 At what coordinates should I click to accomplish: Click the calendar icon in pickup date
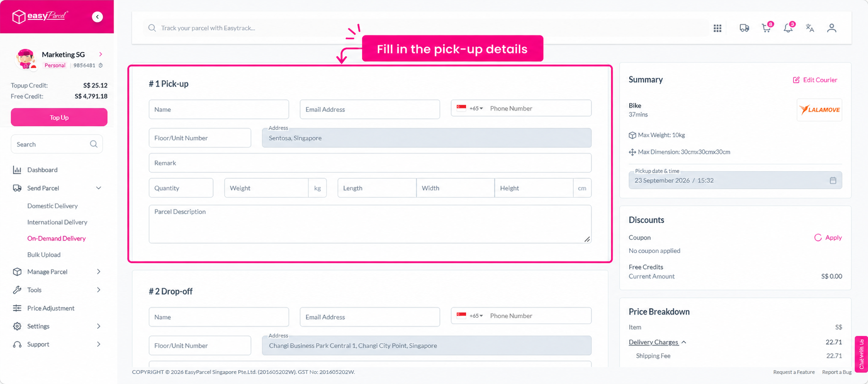tap(833, 180)
